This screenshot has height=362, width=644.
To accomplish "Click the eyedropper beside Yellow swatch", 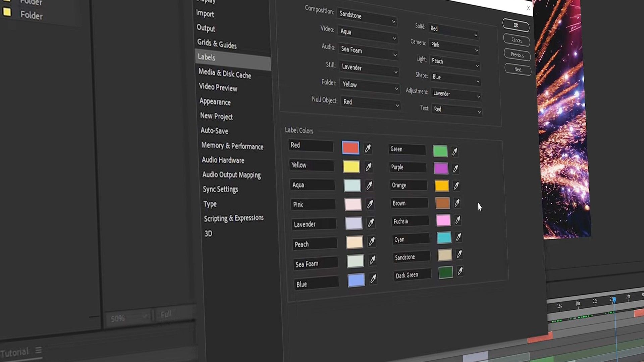I will point(368,167).
